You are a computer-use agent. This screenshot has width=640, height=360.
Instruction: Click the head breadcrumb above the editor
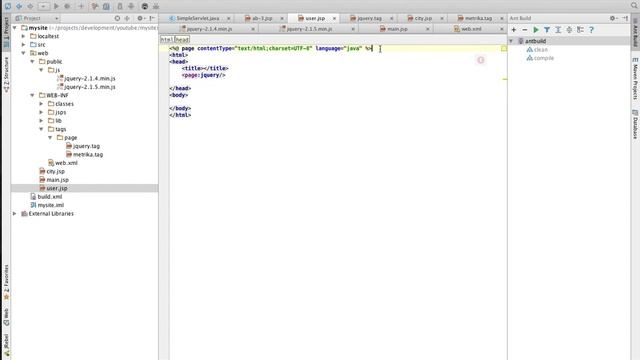point(182,40)
